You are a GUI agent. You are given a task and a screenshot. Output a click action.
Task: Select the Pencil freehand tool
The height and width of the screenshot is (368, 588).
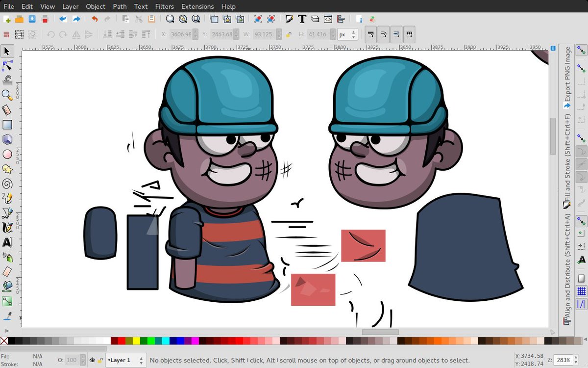point(7,198)
